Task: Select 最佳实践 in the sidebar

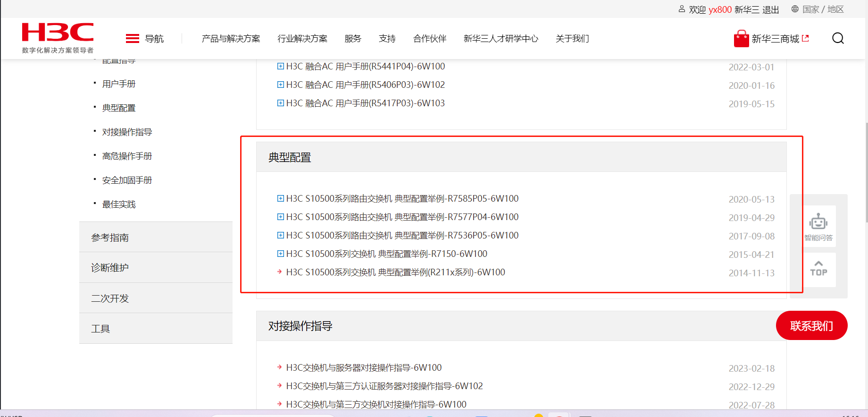Action: pyautogui.click(x=119, y=204)
